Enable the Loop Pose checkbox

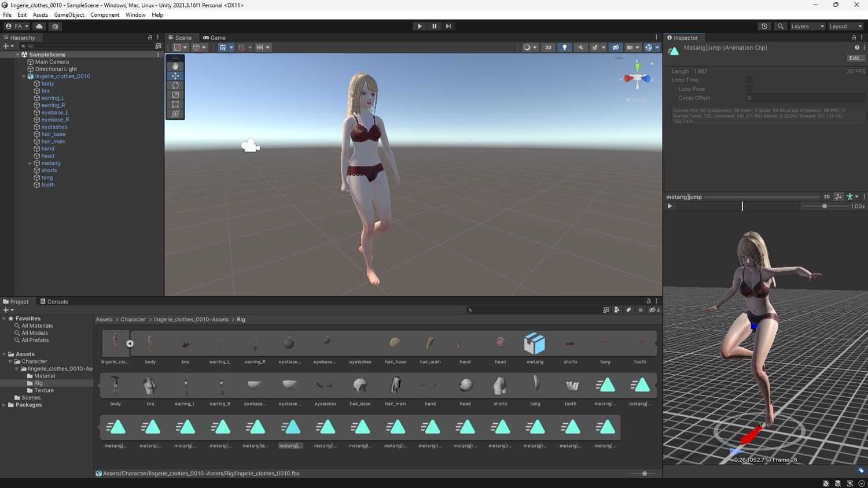point(749,89)
